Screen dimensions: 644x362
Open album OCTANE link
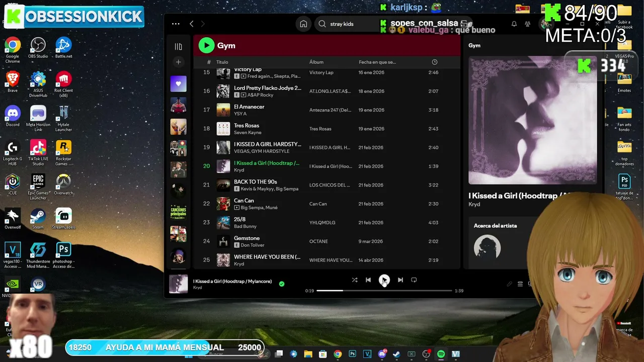(x=318, y=241)
